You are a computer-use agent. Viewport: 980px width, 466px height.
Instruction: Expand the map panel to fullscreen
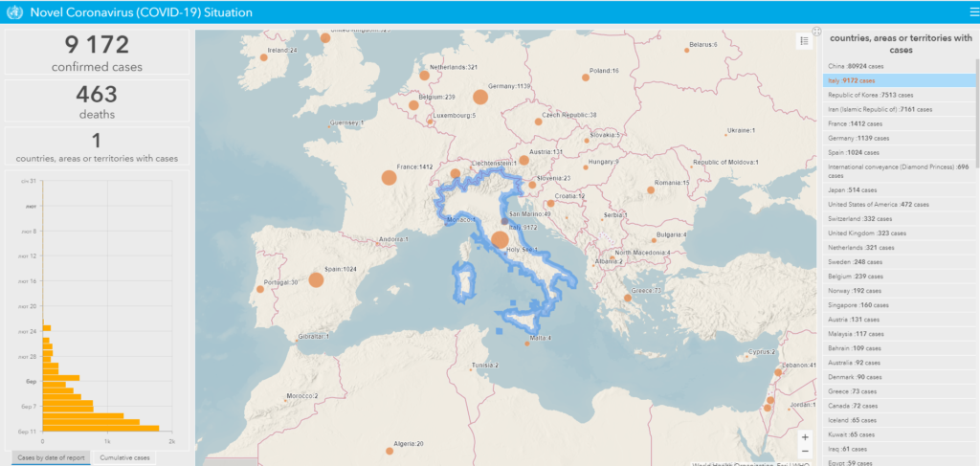[816, 31]
